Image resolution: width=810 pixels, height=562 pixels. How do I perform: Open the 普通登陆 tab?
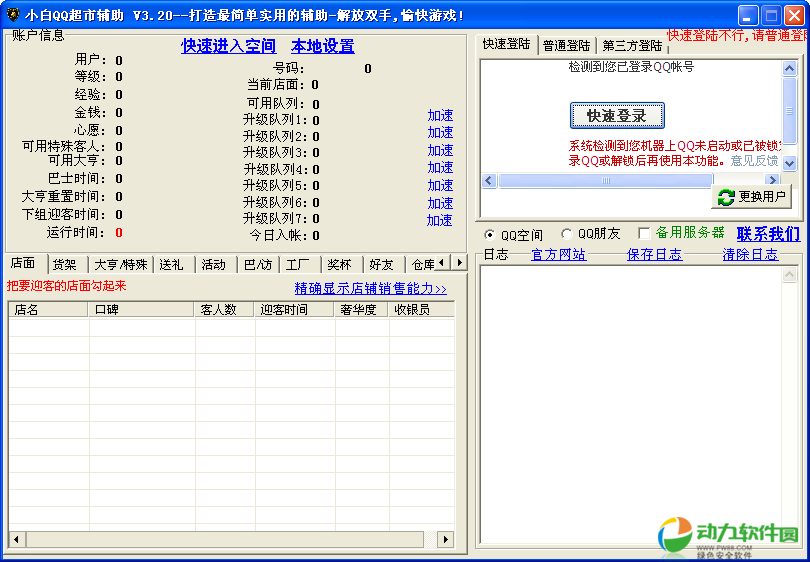[x=567, y=46]
